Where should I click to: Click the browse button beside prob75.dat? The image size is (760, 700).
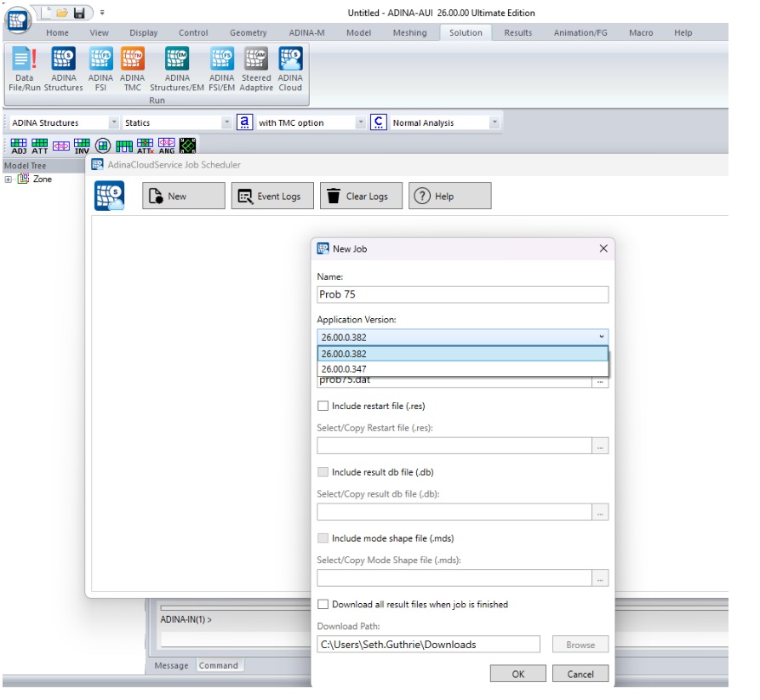pyautogui.click(x=601, y=382)
